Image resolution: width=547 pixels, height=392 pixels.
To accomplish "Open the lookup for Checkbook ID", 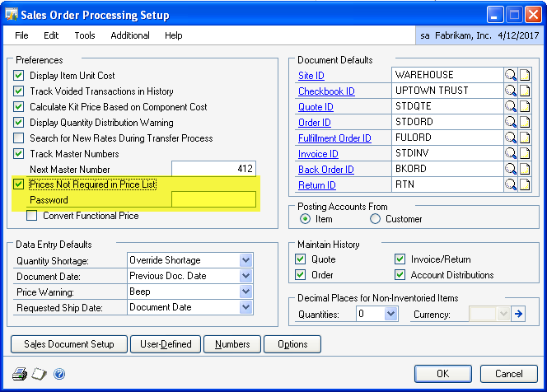I will (x=511, y=91).
